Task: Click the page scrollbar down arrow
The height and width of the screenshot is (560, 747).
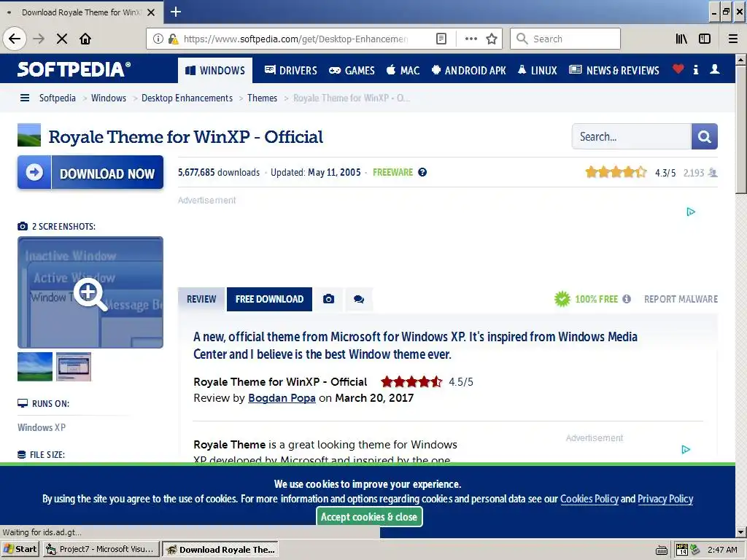Action: (741, 532)
